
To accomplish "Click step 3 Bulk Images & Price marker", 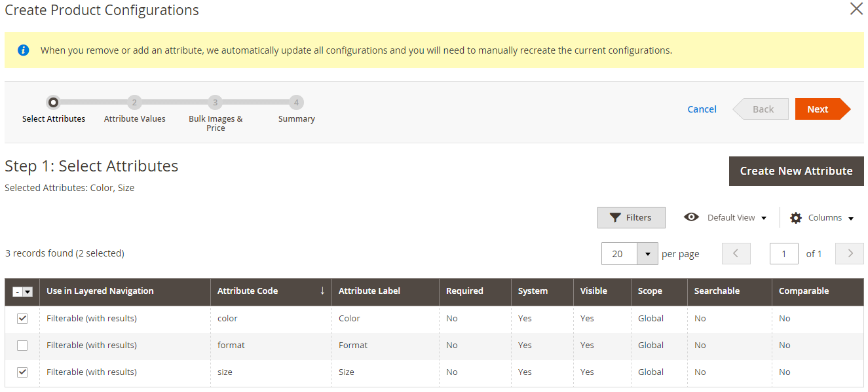I will click(215, 102).
